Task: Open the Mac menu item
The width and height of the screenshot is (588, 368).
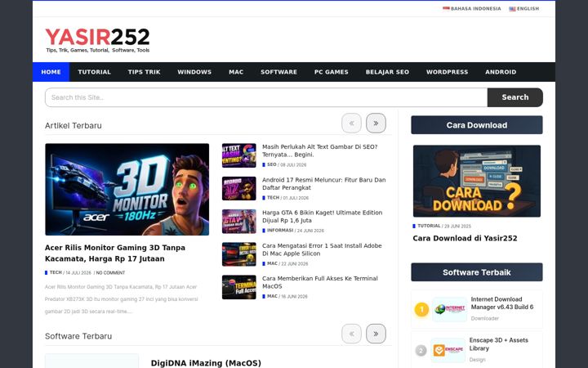Action: [x=236, y=72]
